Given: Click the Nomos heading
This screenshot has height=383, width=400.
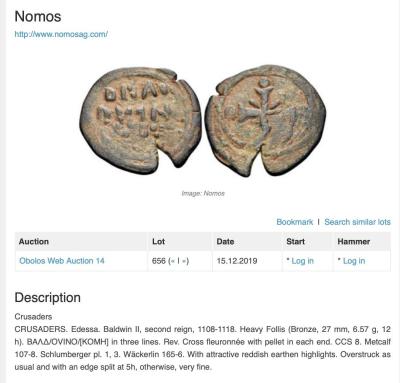Looking at the screenshot, I should [38, 16].
